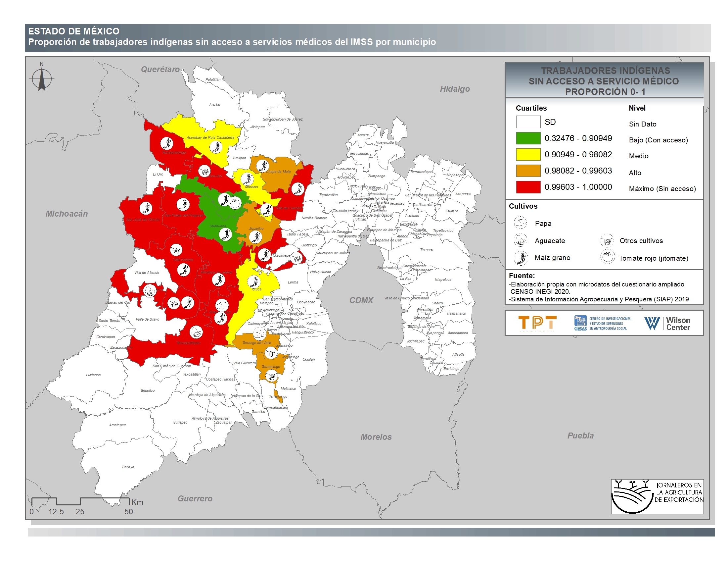The width and height of the screenshot is (728, 563).
Task: Click the CDMX map label
Action: point(361,300)
